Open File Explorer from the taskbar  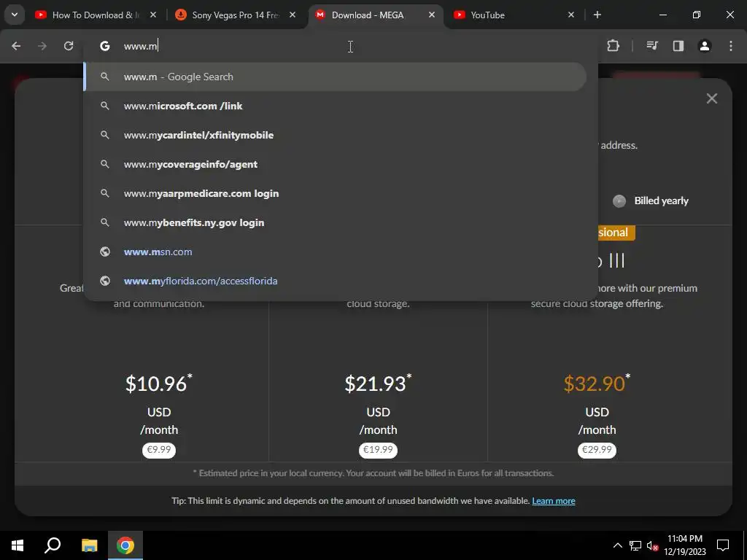pyautogui.click(x=89, y=545)
